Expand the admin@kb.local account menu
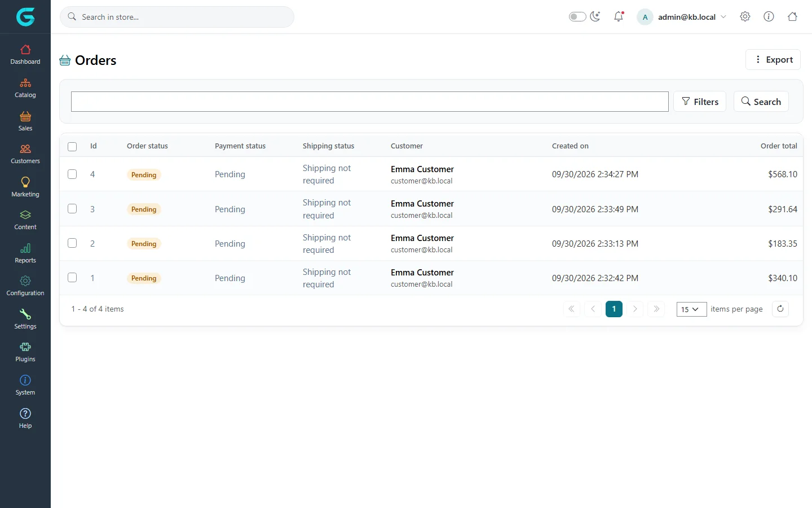 click(x=682, y=17)
